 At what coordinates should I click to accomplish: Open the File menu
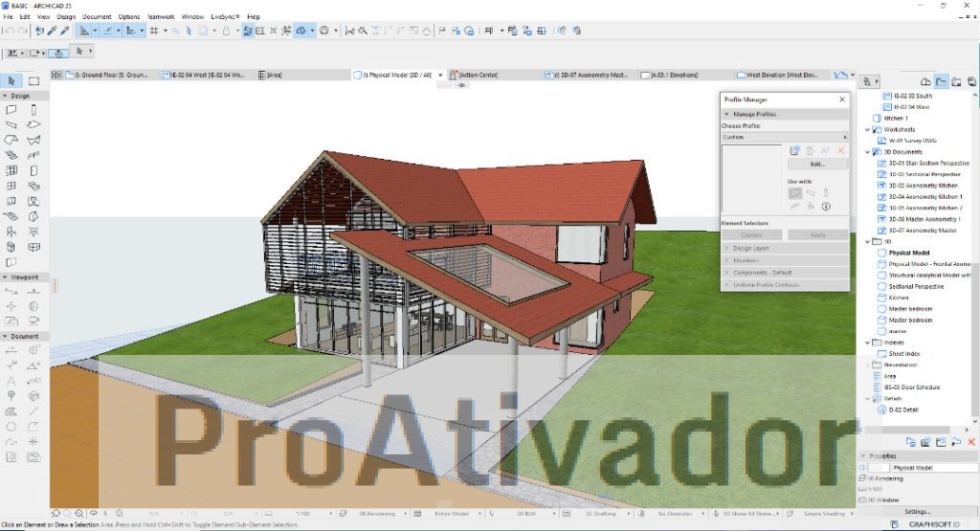pos(8,17)
